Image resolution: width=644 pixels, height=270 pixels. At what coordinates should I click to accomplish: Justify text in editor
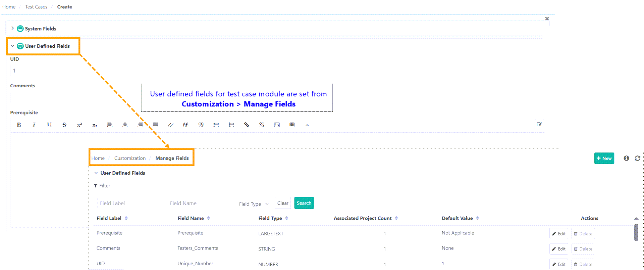pyautogui.click(x=155, y=125)
